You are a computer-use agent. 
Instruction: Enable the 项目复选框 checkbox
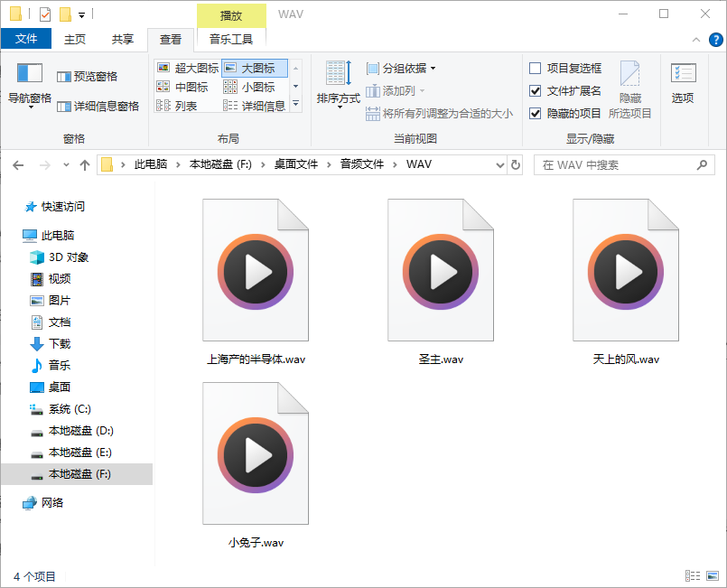tap(535, 68)
